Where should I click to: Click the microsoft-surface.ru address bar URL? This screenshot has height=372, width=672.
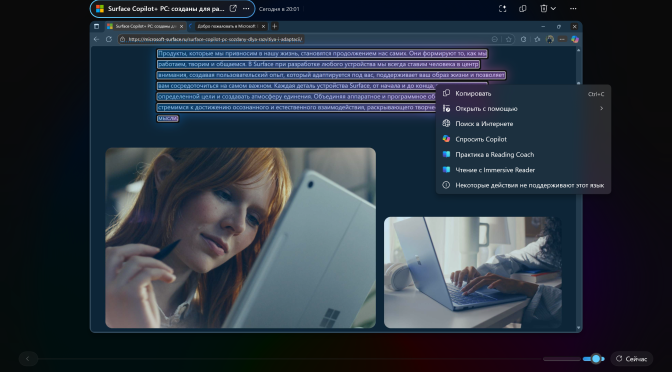click(216, 39)
